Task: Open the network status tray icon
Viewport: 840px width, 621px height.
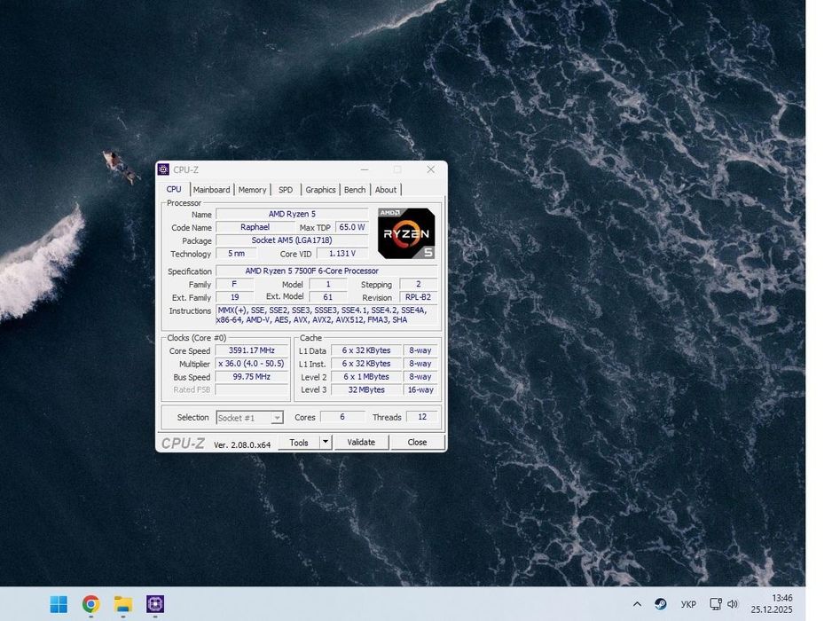Action: click(x=716, y=604)
